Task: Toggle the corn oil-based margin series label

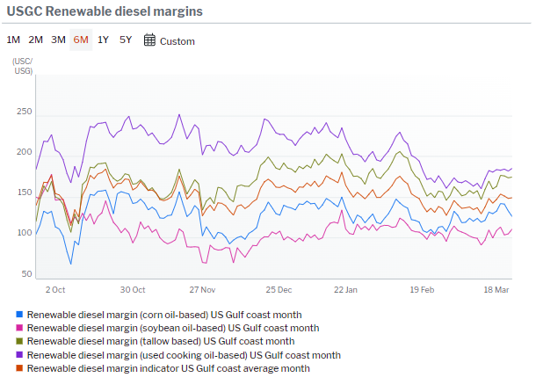Action: pos(164,315)
